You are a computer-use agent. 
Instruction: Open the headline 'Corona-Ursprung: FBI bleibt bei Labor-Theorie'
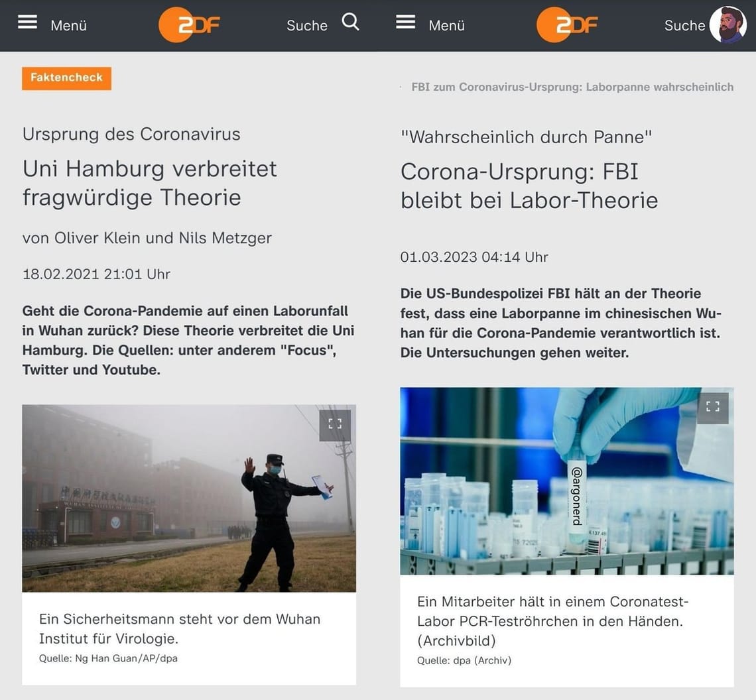(529, 186)
